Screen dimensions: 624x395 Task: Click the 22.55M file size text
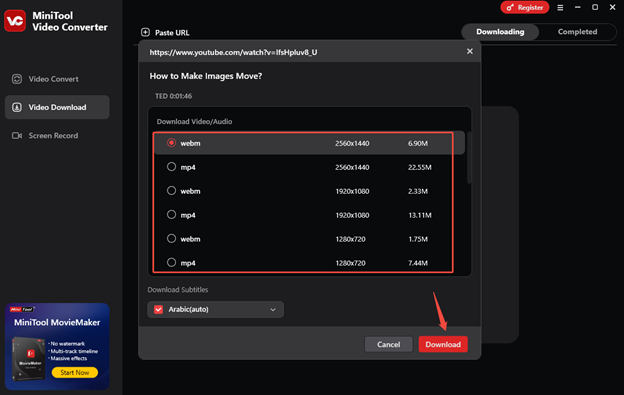click(x=419, y=167)
